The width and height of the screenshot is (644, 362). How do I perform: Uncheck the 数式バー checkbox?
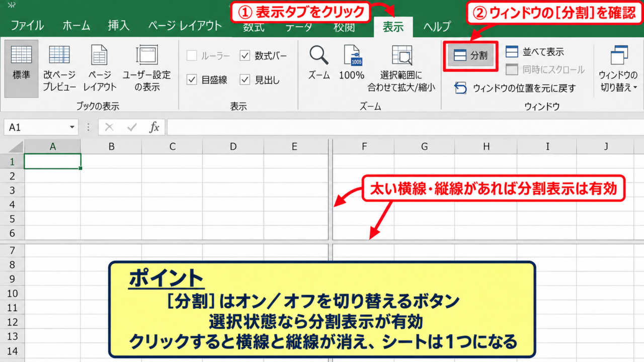(245, 56)
